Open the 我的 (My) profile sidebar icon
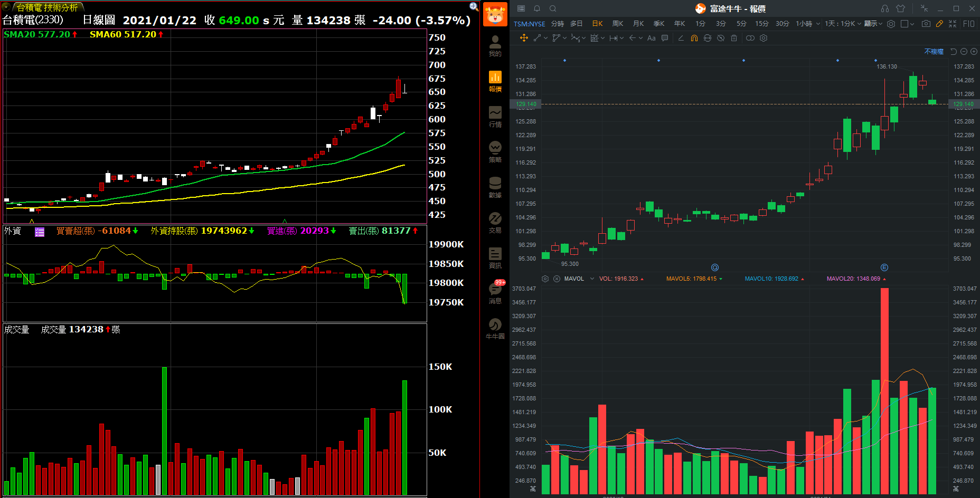The height and width of the screenshot is (498, 980). click(495, 46)
